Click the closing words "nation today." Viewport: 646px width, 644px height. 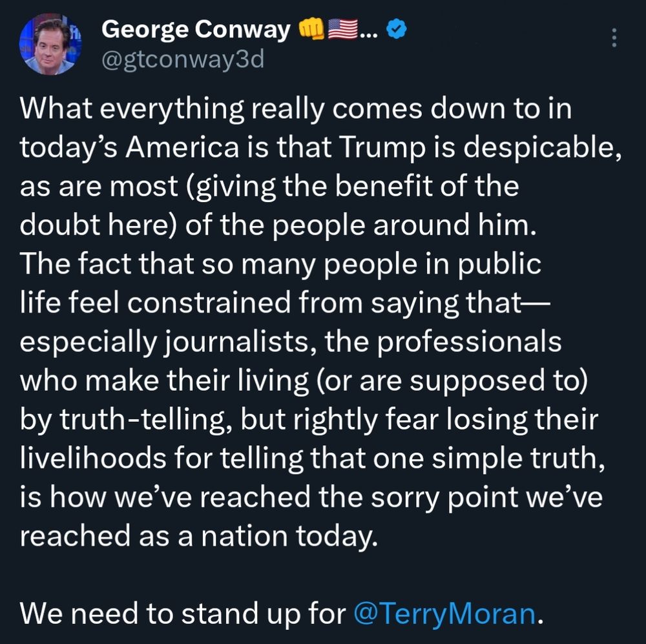point(289,537)
